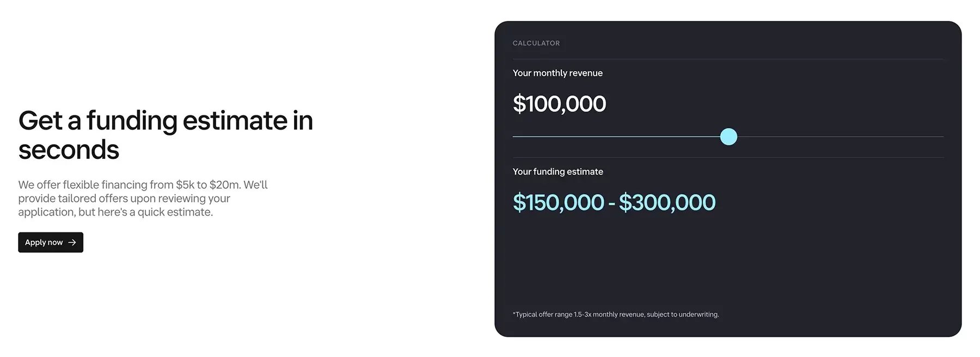Click the 'Your monthly revenue' label
This screenshot has width=980, height=357.
(558, 73)
